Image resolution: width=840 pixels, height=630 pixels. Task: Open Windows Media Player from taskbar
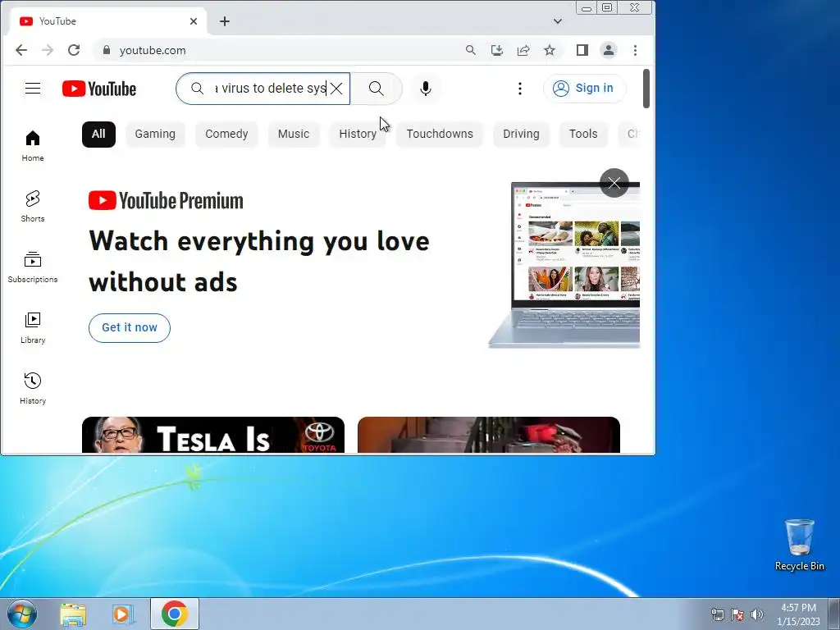(123, 614)
